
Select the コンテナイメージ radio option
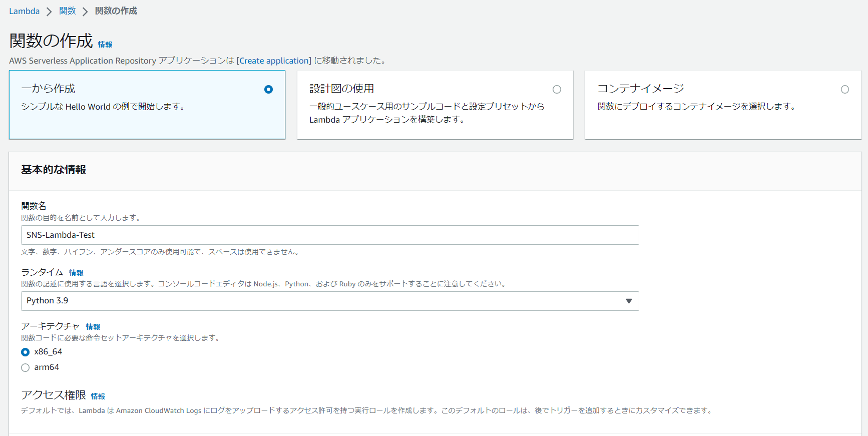tap(845, 90)
